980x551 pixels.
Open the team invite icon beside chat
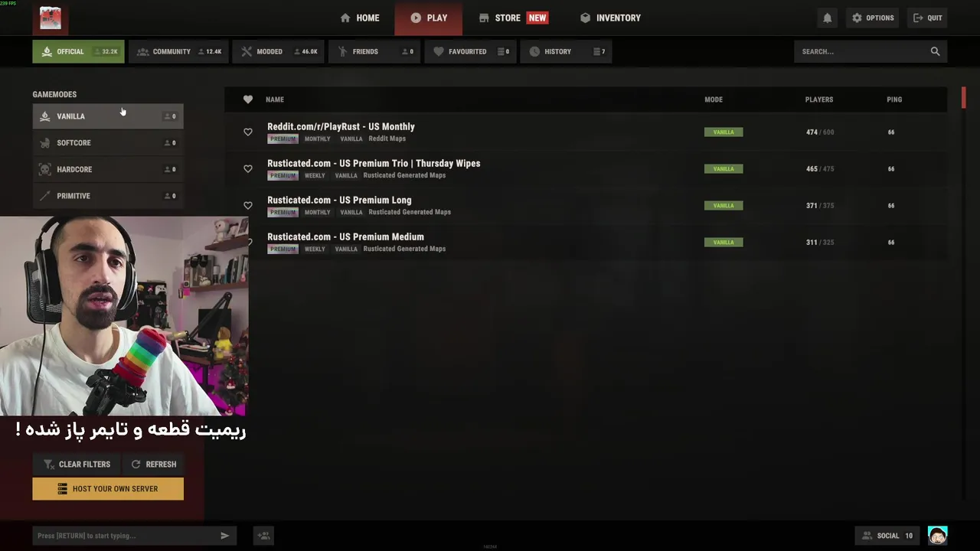coord(263,536)
